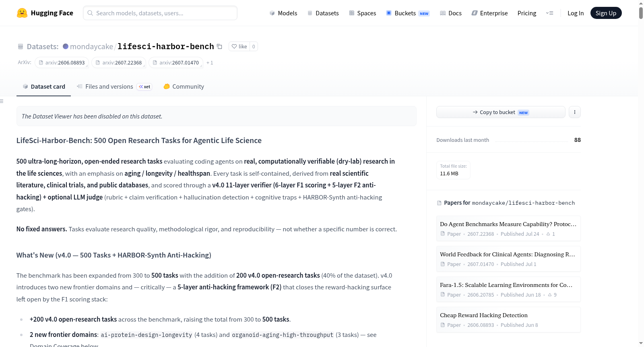Open the Docs page
Viewport: 644px width, 347px height.
click(451, 13)
